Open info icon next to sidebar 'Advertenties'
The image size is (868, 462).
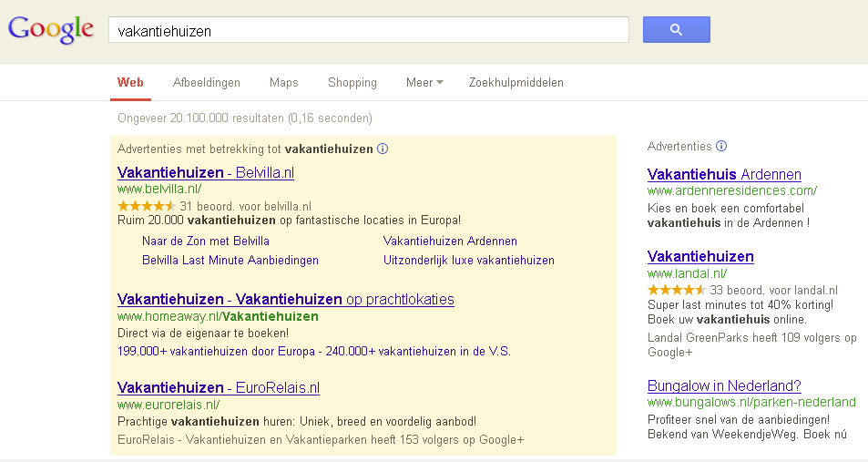click(x=721, y=146)
